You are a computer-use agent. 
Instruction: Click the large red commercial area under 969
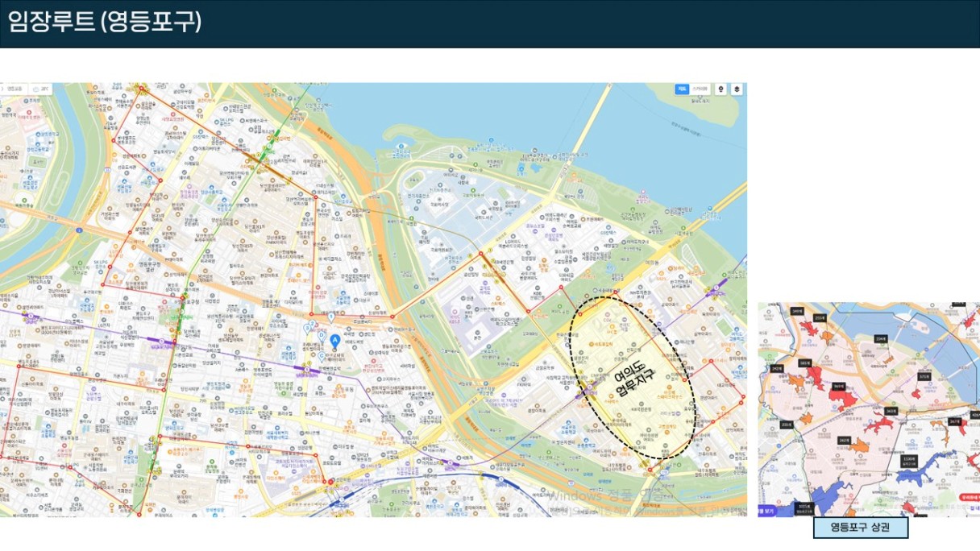(x=843, y=399)
